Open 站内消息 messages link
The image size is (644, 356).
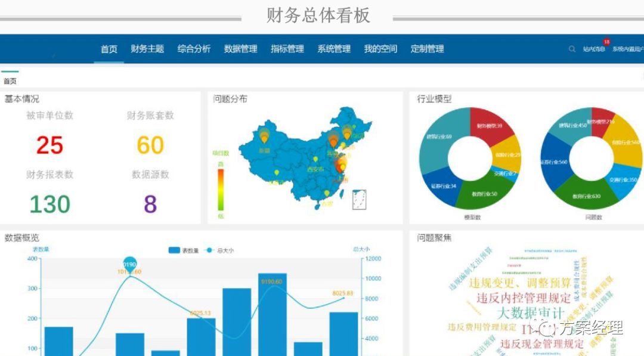click(x=594, y=49)
